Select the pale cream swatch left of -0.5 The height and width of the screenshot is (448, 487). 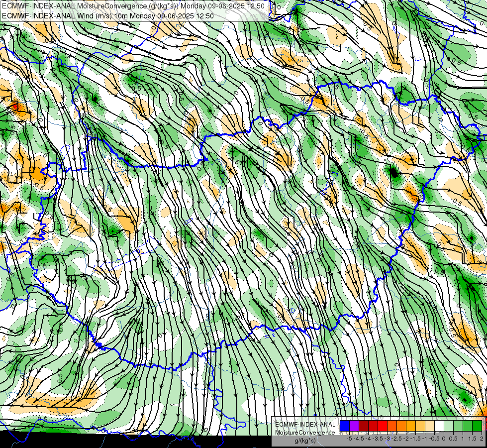coord(430,426)
